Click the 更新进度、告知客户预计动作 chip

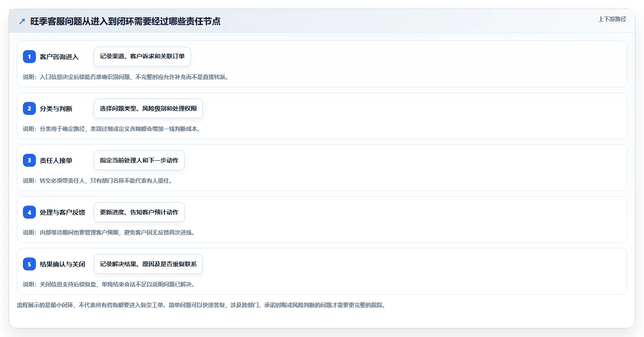click(139, 212)
